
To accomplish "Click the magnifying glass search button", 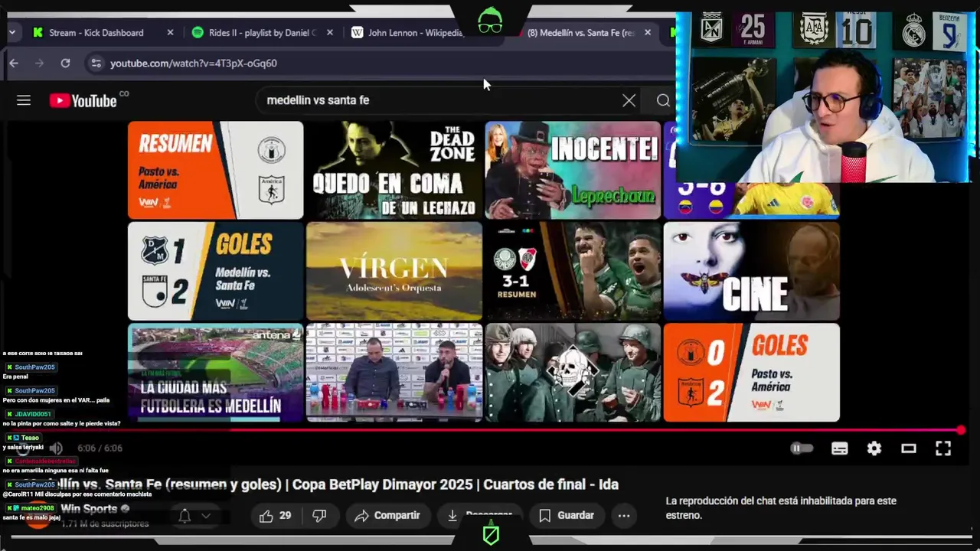I will click(x=663, y=100).
